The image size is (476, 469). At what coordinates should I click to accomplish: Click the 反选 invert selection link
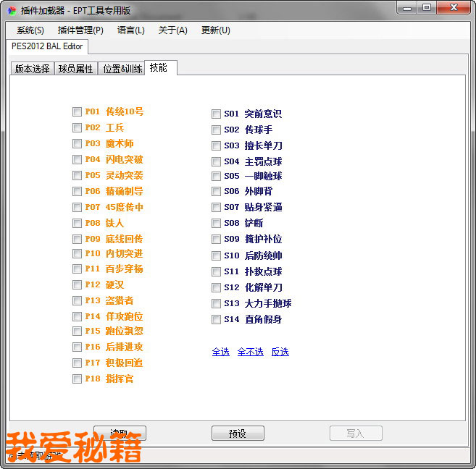click(280, 352)
